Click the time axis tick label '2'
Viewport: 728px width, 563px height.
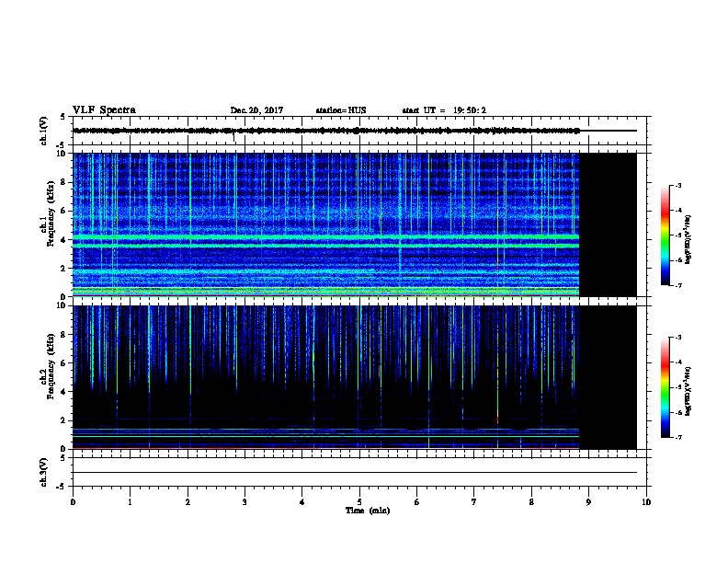click(188, 502)
